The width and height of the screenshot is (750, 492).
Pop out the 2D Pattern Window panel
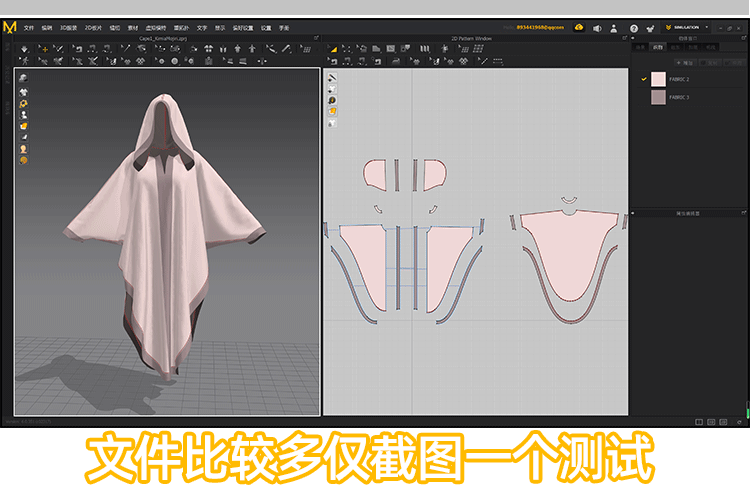625,38
